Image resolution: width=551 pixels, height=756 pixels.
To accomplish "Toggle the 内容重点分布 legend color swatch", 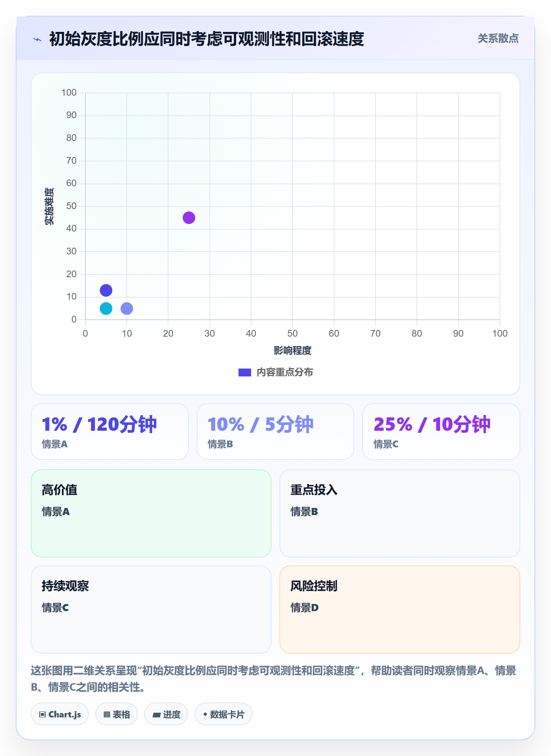I will pos(245,372).
